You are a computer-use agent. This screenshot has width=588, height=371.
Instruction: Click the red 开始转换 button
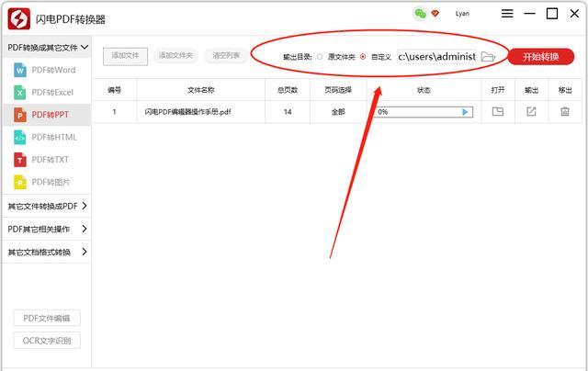pyautogui.click(x=541, y=57)
